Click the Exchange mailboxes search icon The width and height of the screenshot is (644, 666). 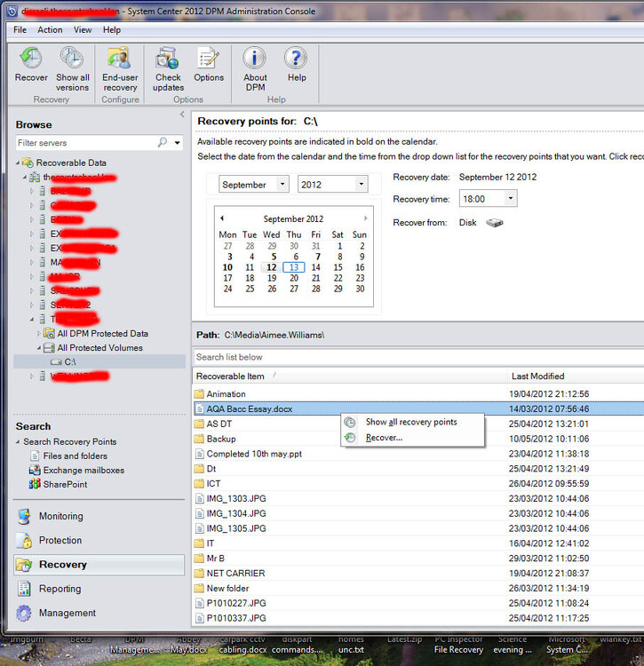pos(35,470)
